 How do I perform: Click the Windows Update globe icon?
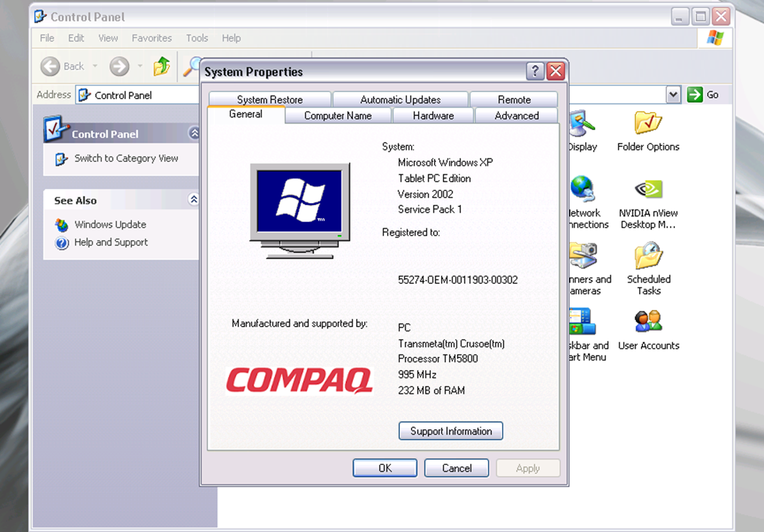pos(62,225)
